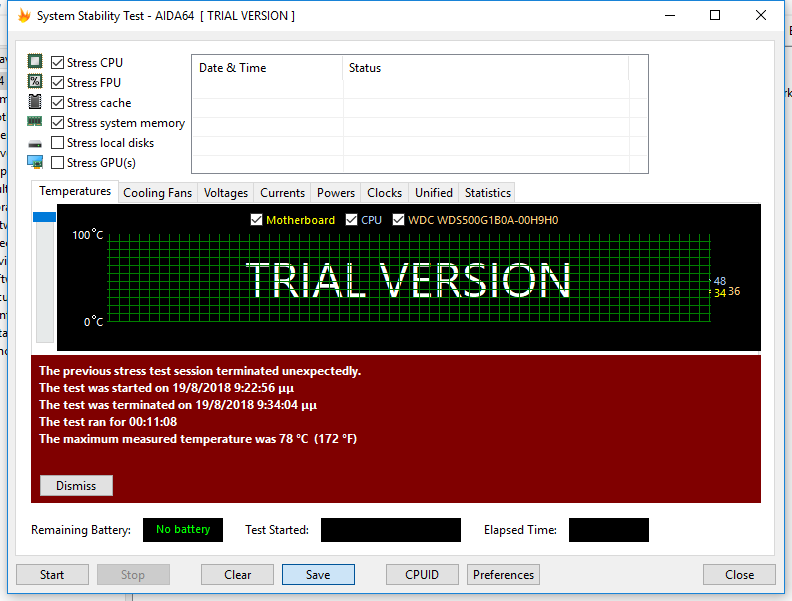The height and width of the screenshot is (601, 792).
Task: Toggle the Stress system memory checkbox
Action: click(x=58, y=123)
